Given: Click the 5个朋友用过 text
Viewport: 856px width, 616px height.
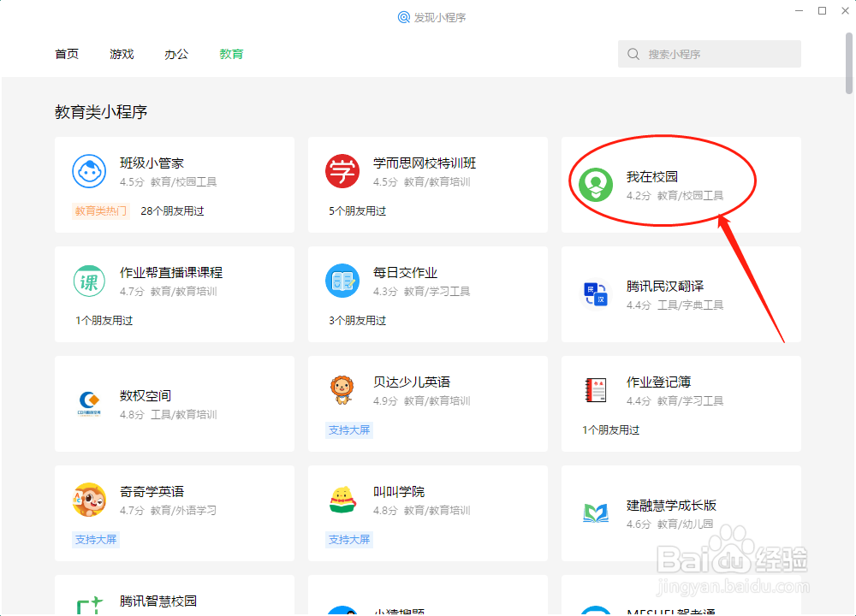Looking at the screenshot, I should click(x=358, y=211).
